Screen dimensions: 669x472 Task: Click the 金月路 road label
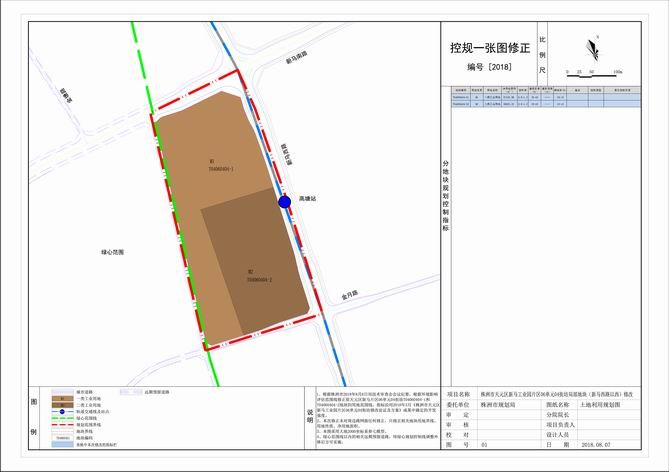[x=348, y=297]
